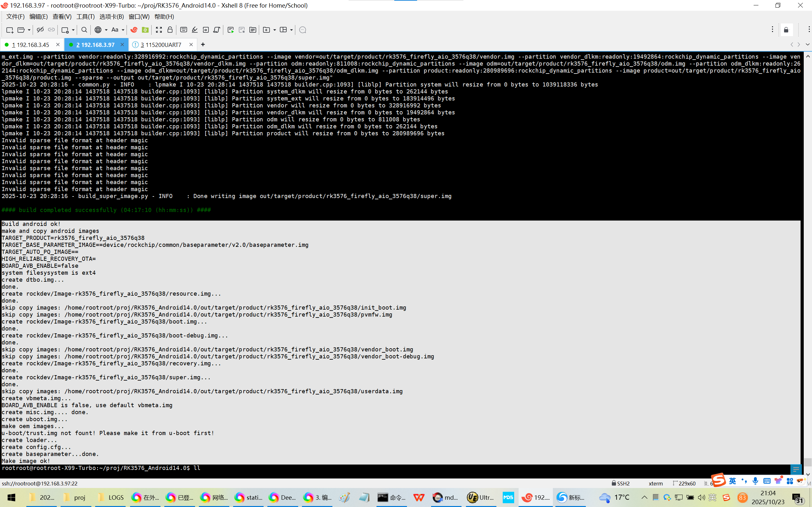Click the chat bubble feedback icon
812x507 pixels.
tap(302, 30)
